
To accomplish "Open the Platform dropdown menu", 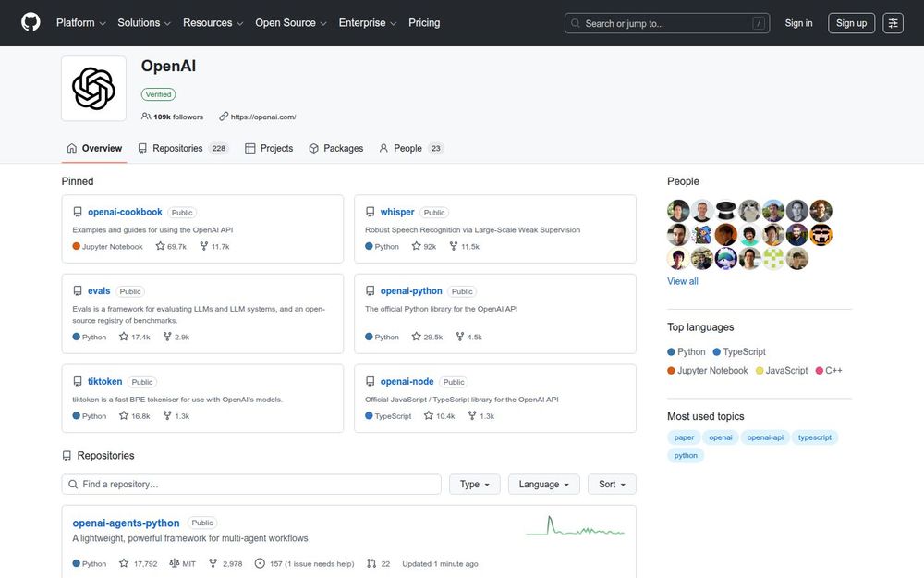I will [80, 23].
